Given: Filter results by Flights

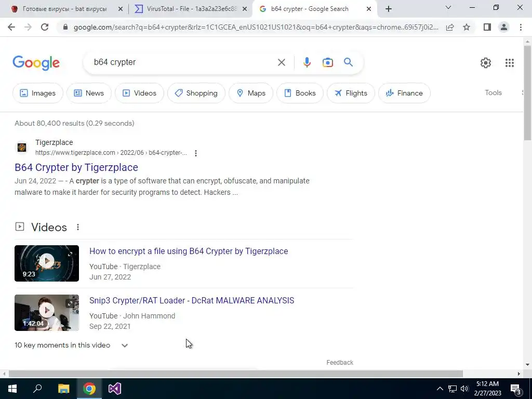Looking at the screenshot, I should pyautogui.click(x=351, y=93).
